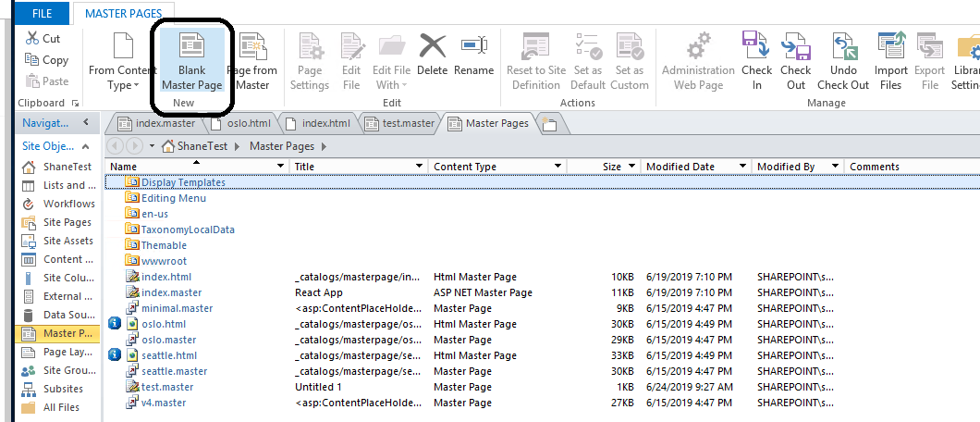Click the Rename ribbon button
The width and height of the screenshot is (980, 422).
[x=473, y=55]
